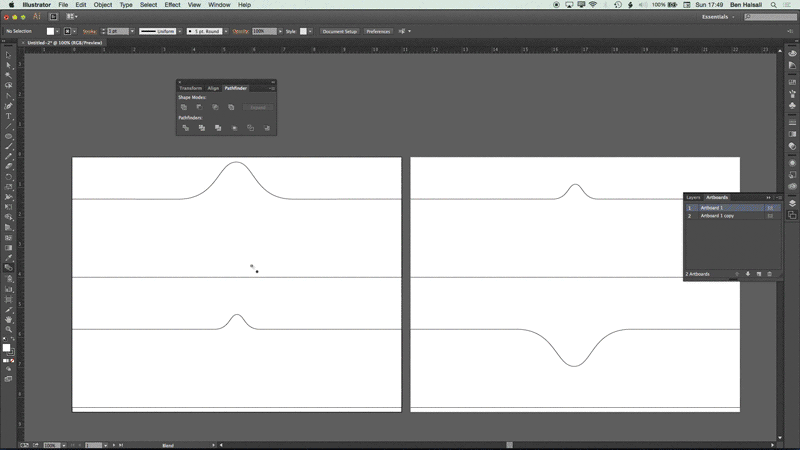Viewport: 800px width, 450px height.
Task: Select the Ellipse shape tool
Action: 8,136
